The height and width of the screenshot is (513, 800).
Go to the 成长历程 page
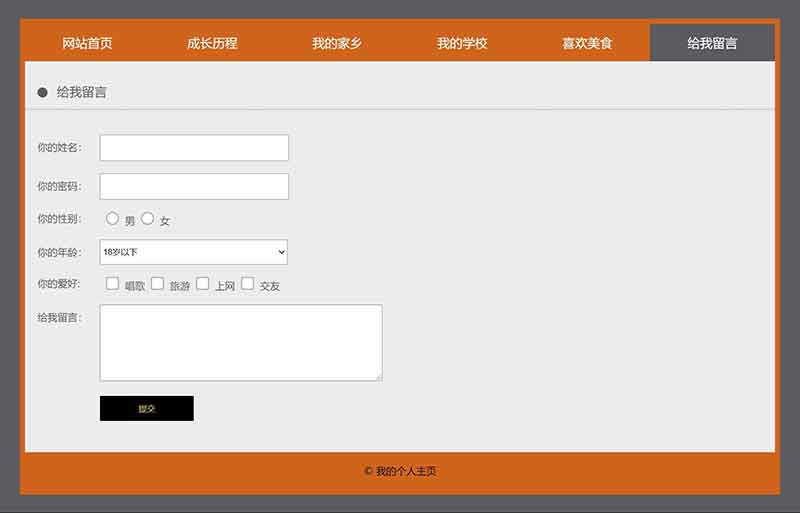(212, 43)
